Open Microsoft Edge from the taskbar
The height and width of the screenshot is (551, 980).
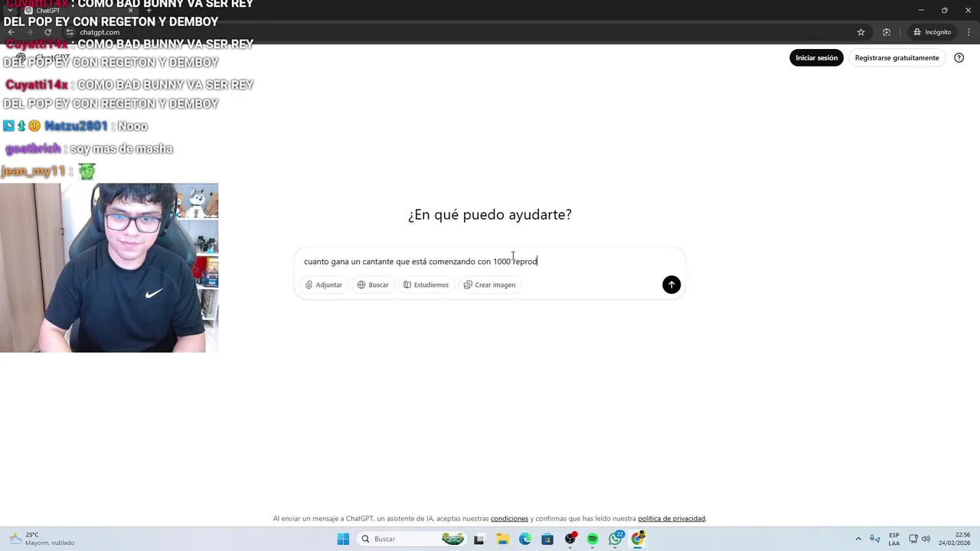[524, 539]
